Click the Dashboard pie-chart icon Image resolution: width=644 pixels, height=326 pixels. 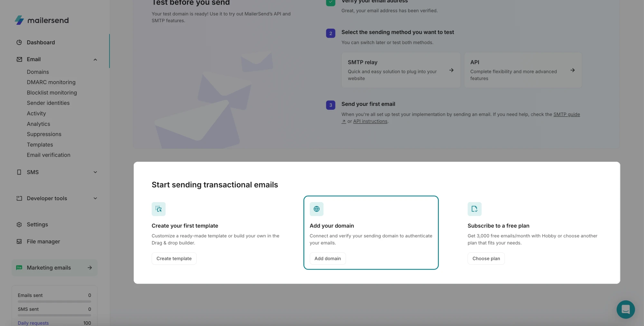pyautogui.click(x=19, y=42)
